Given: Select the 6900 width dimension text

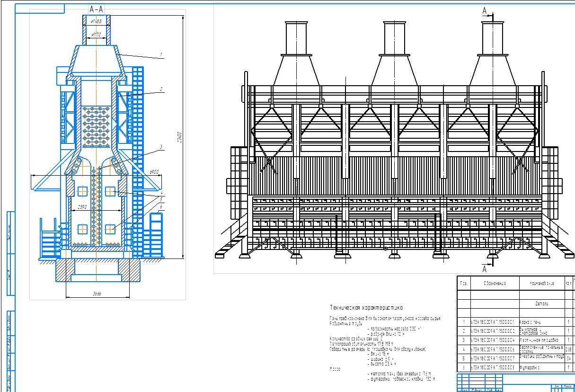Looking at the screenshot, I should click(x=154, y=172).
